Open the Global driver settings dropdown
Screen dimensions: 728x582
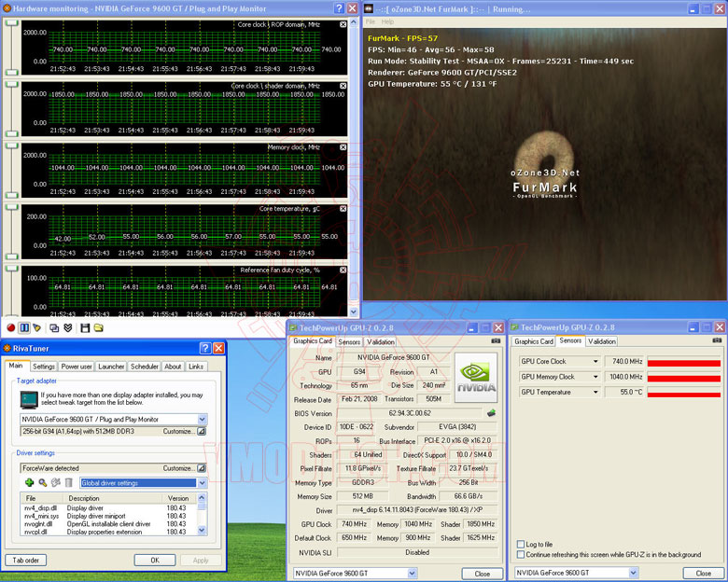(x=202, y=483)
